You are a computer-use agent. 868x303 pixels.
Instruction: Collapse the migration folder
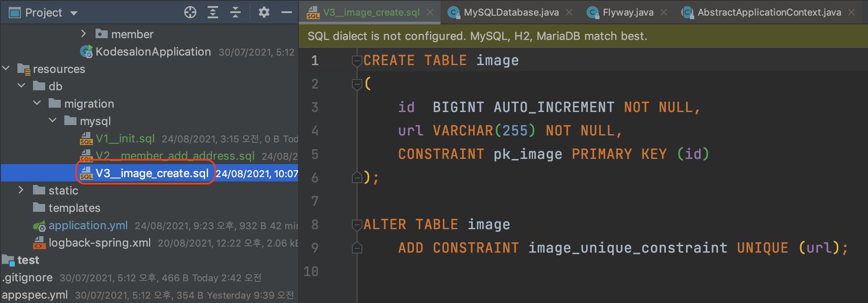pyautogui.click(x=37, y=103)
